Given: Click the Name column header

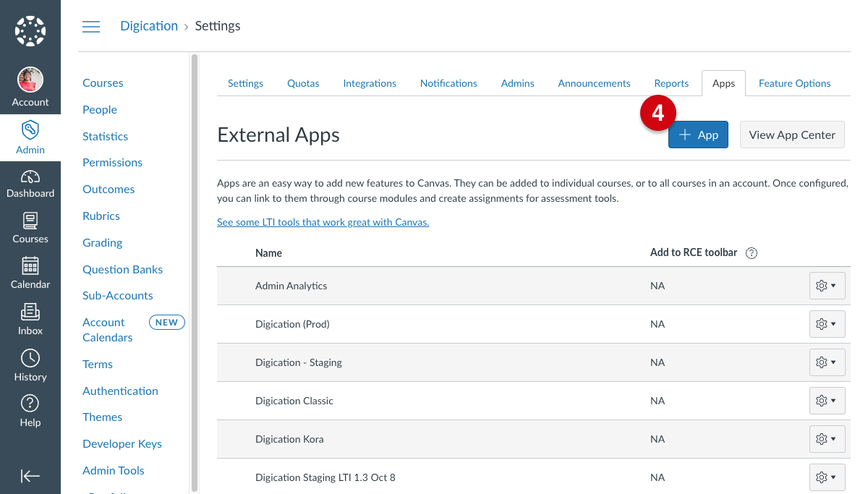Looking at the screenshot, I should tap(268, 253).
